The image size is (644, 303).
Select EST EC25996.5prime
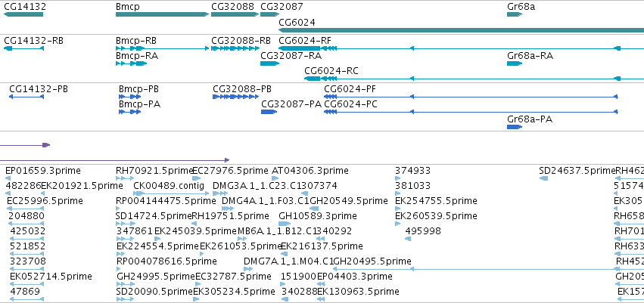tap(26, 209)
